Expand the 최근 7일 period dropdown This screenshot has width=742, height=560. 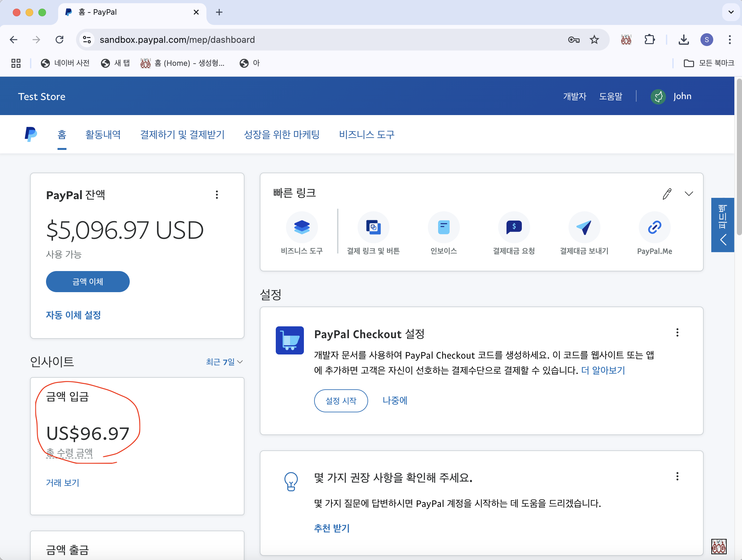click(224, 362)
